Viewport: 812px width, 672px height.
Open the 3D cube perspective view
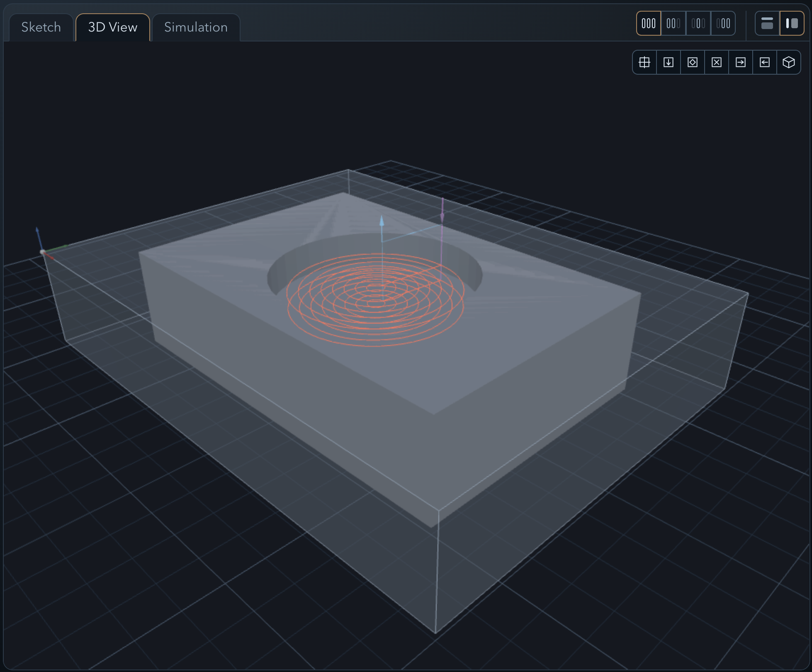click(x=789, y=62)
